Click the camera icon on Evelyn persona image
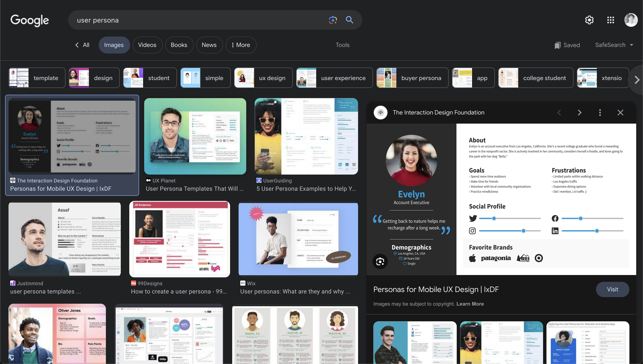The width and height of the screenshot is (643, 364). pos(379,261)
